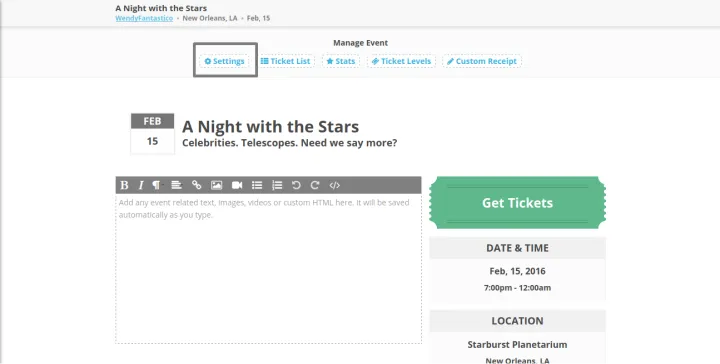The width and height of the screenshot is (720, 364).
Task: View event Stats
Action: click(x=341, y=61)
